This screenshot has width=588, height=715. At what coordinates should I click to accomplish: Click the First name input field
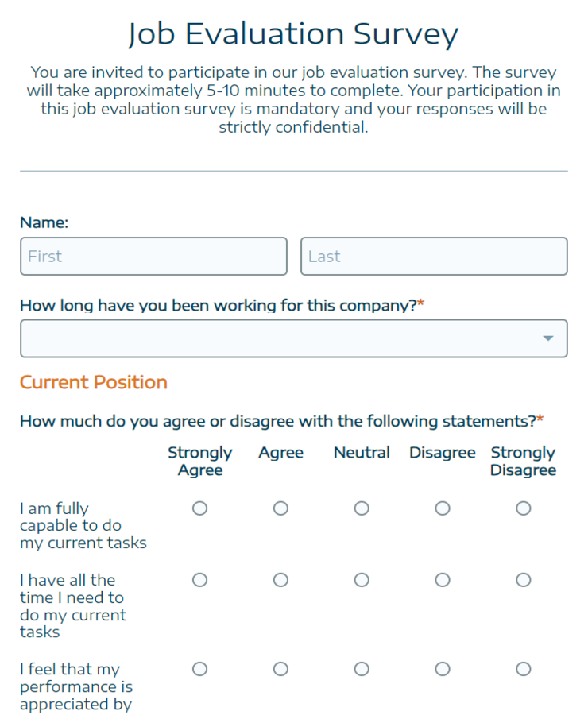click(153, 256)
